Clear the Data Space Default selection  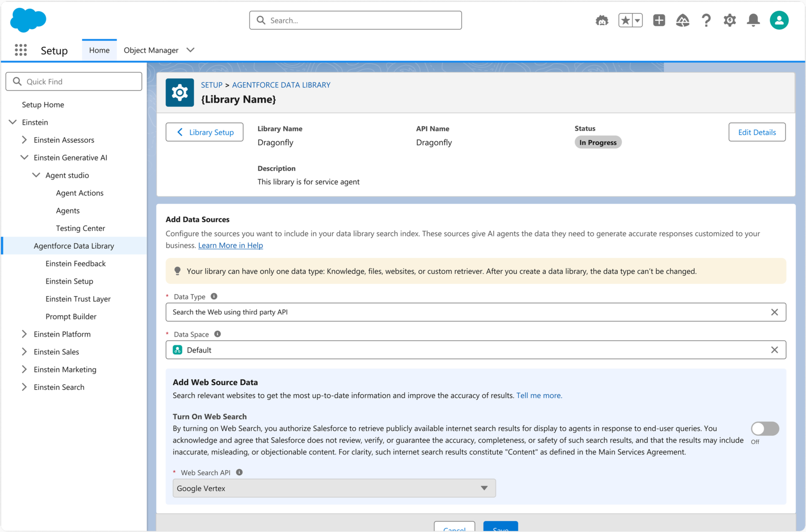(774, 350)
